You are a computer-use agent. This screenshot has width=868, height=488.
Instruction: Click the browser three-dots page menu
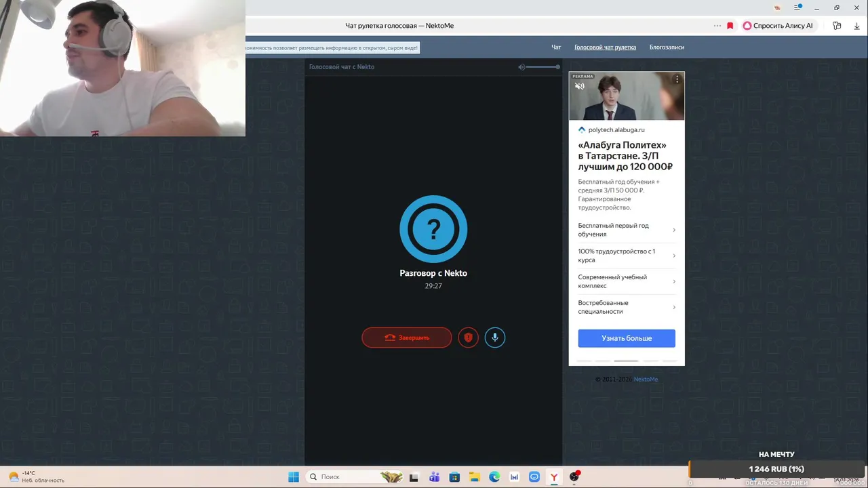[x=717, y=26]
